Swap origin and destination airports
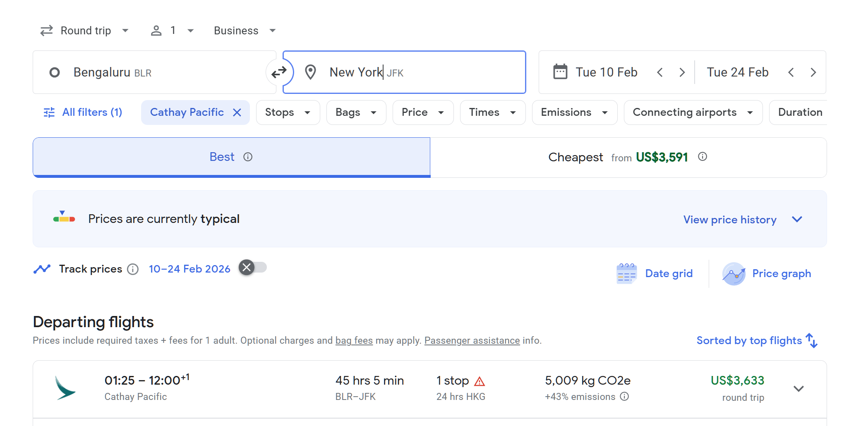 pos(279,72)
